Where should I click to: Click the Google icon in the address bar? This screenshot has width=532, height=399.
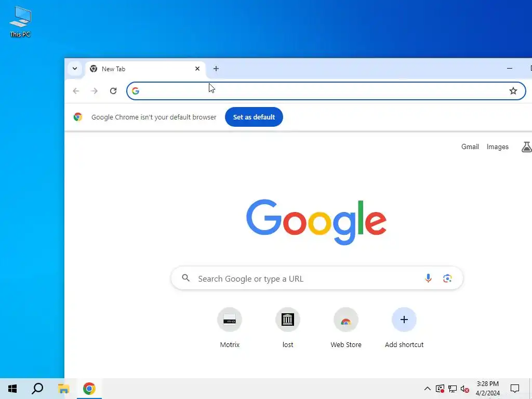(136, 91)
